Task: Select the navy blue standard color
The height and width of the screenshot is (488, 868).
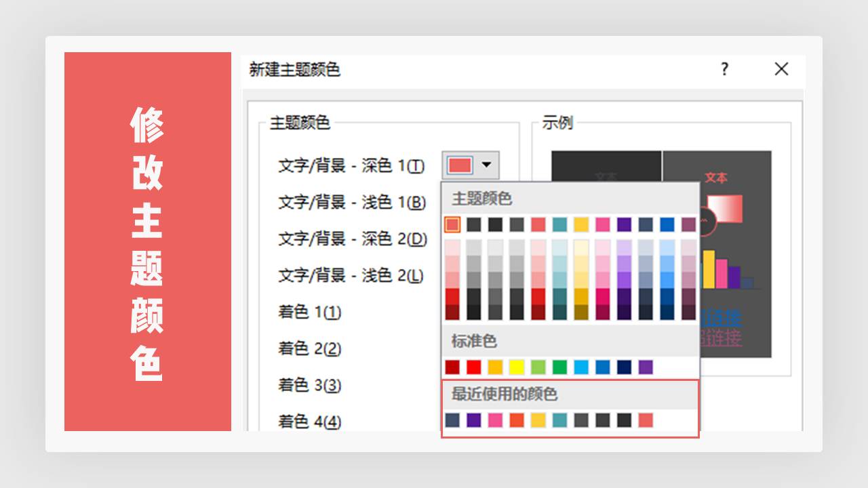Action: pos(625,365)
